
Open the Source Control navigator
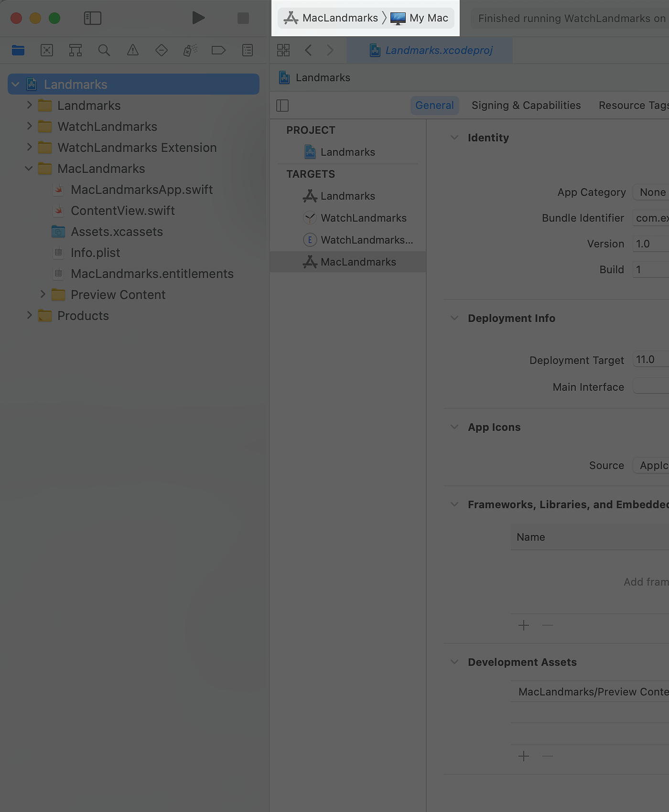pyautogui.click(x=47, y=50)
